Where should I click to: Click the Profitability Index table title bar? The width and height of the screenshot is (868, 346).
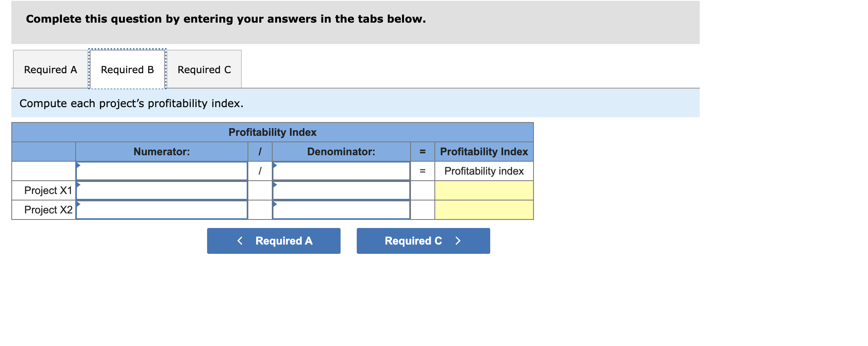[x=272, y=132]
